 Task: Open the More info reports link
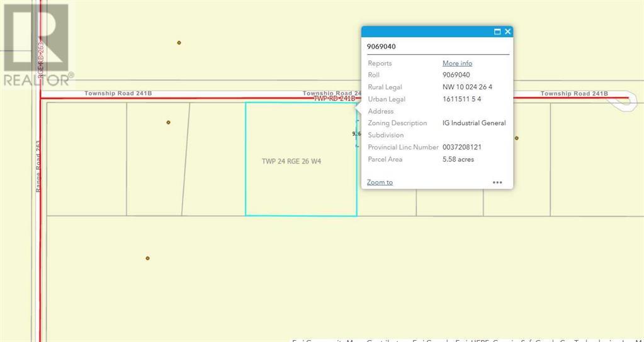coord(457,63)
